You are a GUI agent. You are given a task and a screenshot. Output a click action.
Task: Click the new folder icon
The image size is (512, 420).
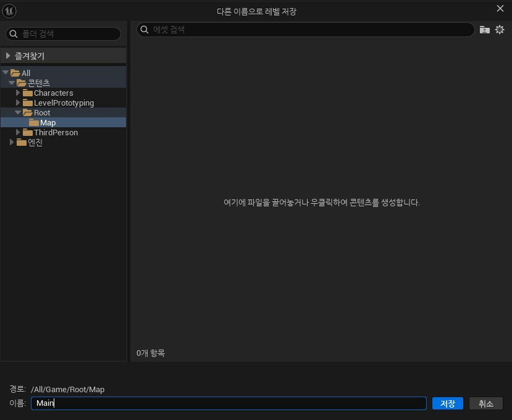485,30
